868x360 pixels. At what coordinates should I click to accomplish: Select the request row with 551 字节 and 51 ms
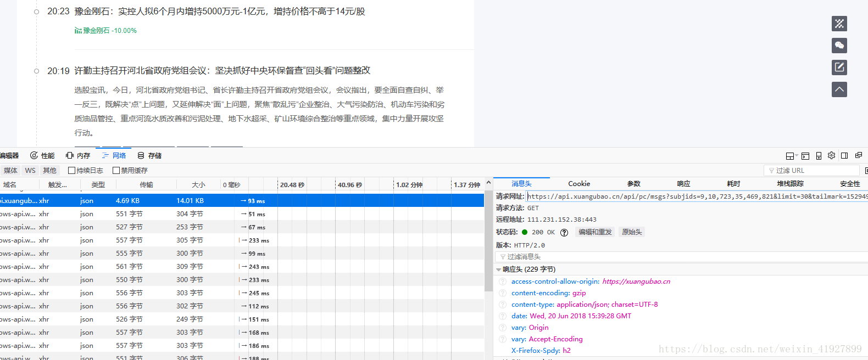pos(242,214)
